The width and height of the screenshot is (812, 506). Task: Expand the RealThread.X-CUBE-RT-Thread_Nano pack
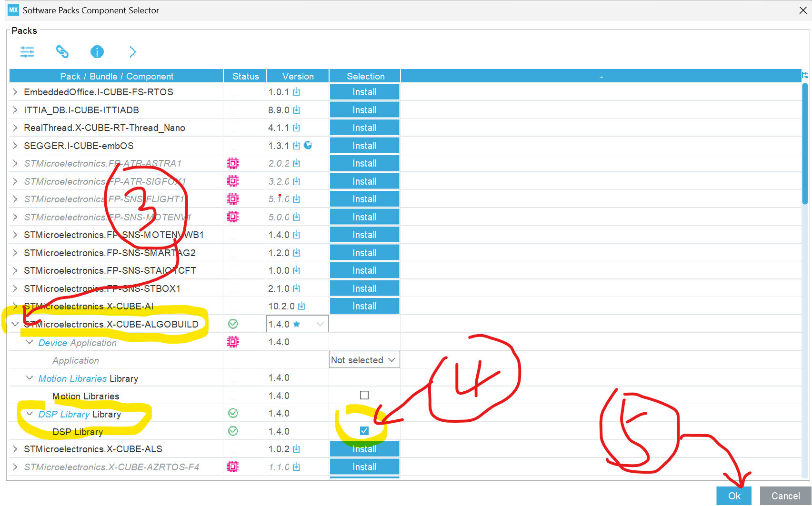[15, 128]
